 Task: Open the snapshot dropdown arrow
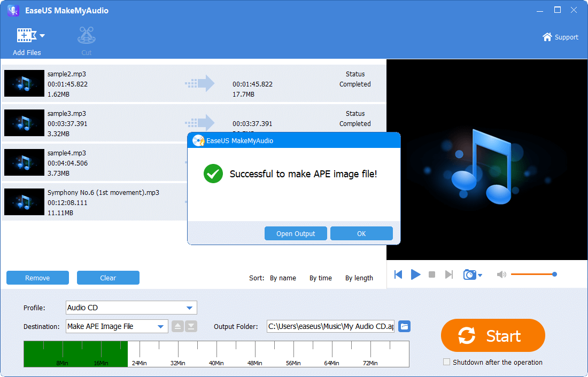pos(479,274)
